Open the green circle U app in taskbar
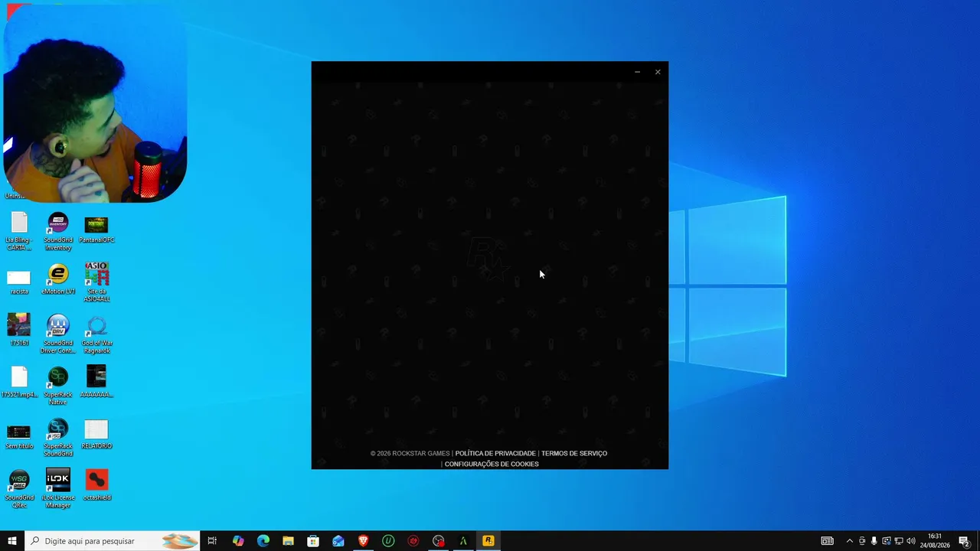This screenshot has height=551, width=980. coord(388,541)
